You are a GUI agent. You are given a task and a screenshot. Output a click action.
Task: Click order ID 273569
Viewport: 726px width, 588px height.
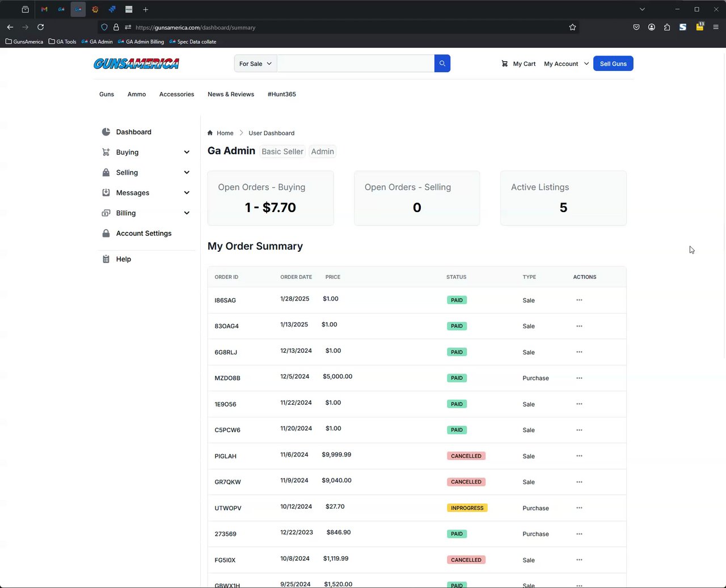pyautogui.click(x=225, y=534)
